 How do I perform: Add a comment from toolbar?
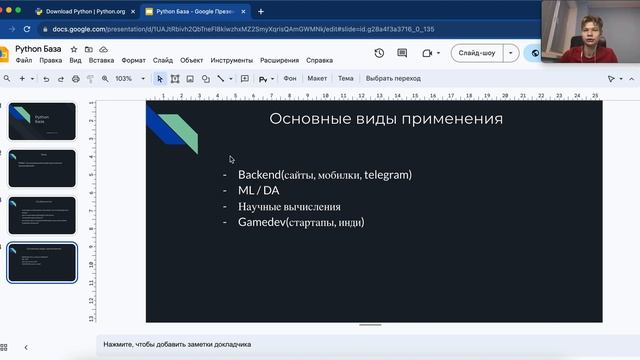pos(245,78)
